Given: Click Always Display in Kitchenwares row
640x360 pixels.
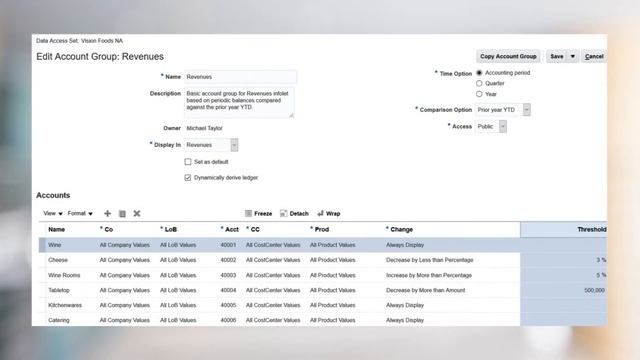Looking at the screenshot, I should tap(405, 305).
